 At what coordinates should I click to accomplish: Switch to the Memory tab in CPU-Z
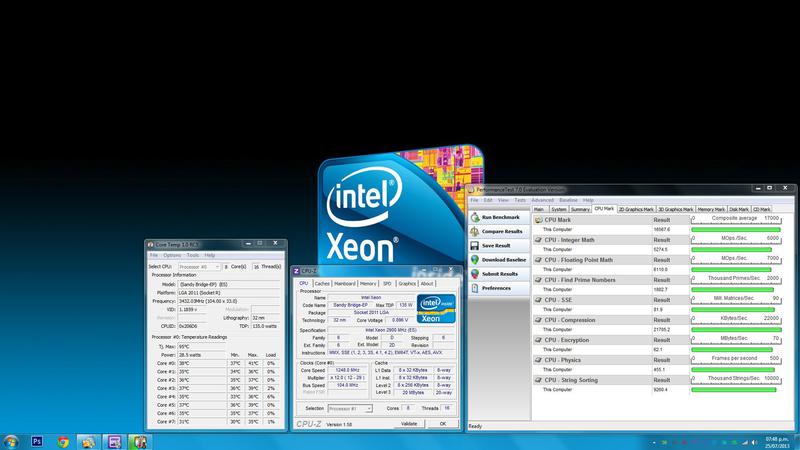(368, 284)
